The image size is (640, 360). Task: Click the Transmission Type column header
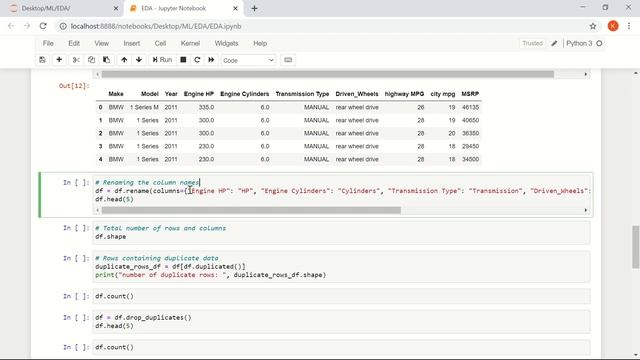(302, 94)
